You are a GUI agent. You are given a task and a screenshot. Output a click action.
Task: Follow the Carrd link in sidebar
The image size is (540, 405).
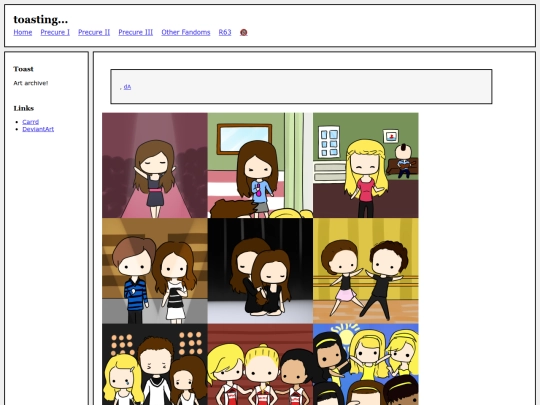(x=31, y=122)
